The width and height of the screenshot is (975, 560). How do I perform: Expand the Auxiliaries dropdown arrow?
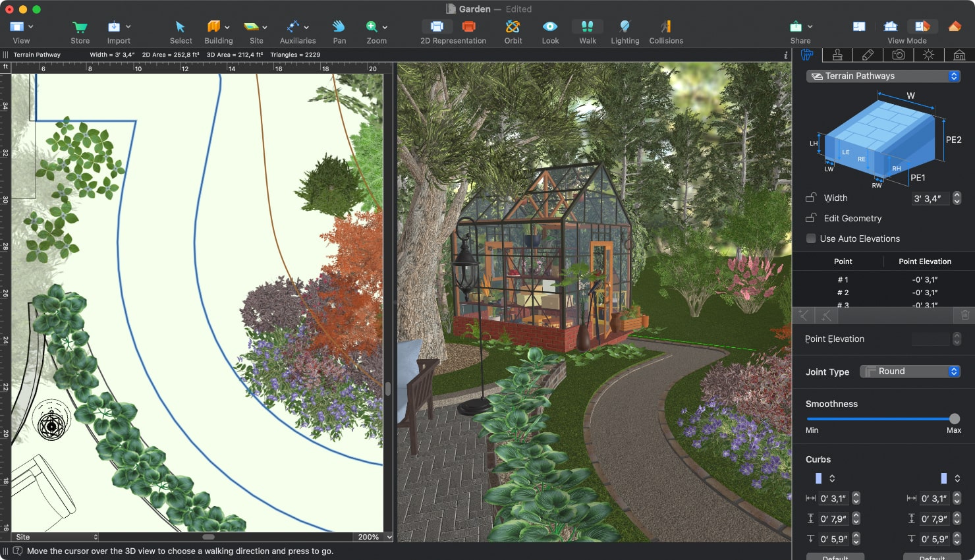pyautogui.click(x=306, y=28)
